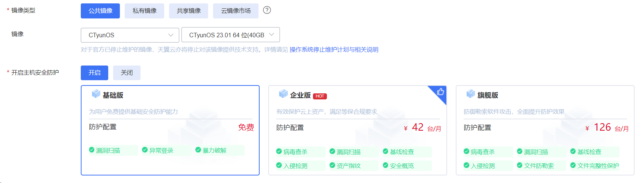Open the CTyunOS 23.01 64位 version dropdown

tap(231, 35)
